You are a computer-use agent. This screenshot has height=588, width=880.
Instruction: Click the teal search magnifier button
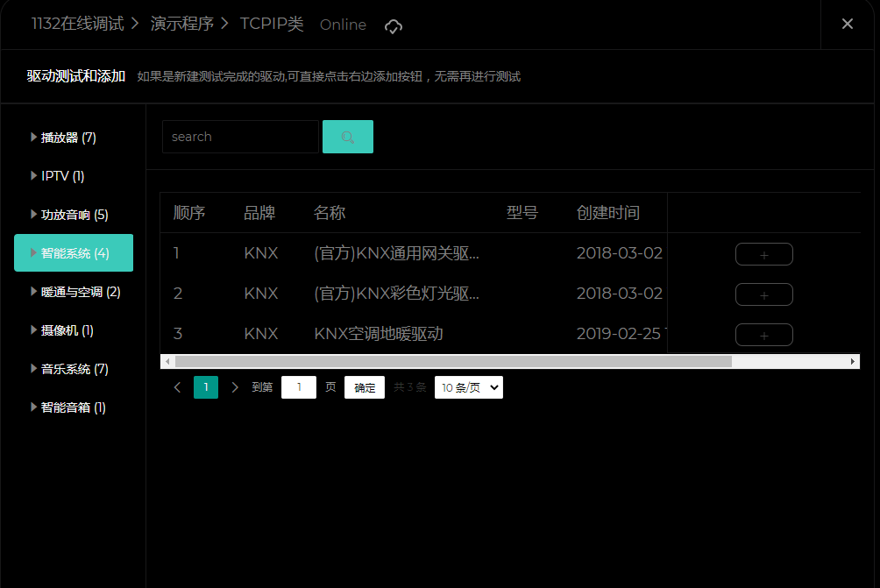pos(347,137)
